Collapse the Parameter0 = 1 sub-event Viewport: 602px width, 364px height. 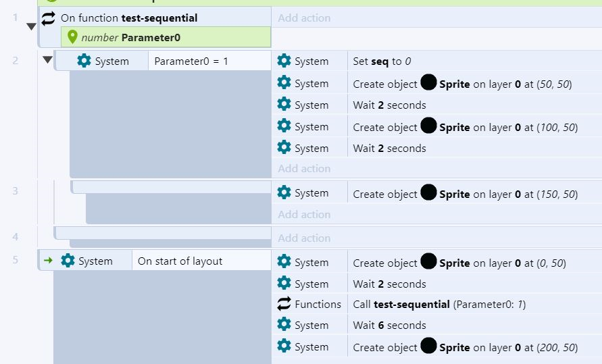[x=47, y=60]
